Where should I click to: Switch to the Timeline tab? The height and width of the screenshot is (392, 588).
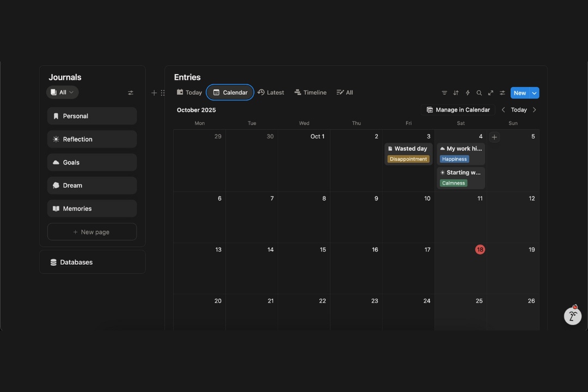click(310, 93)
